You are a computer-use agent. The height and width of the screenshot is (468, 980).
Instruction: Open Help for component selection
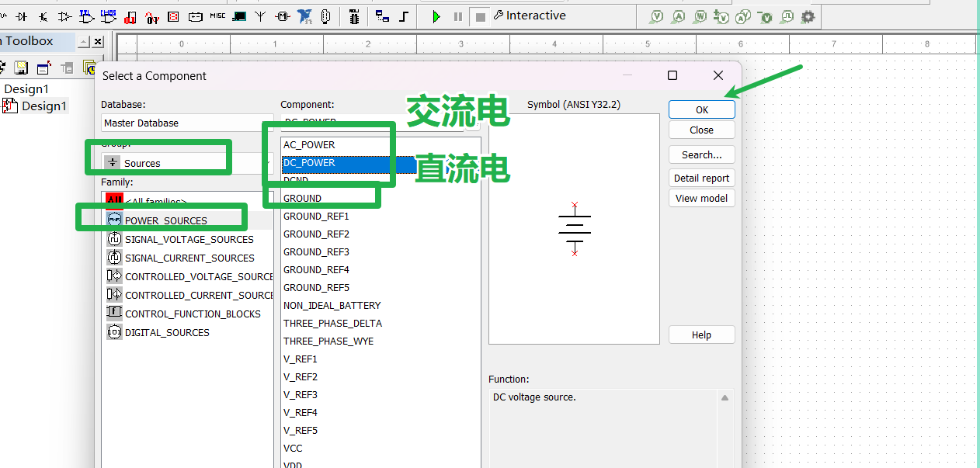pos(701,335)
